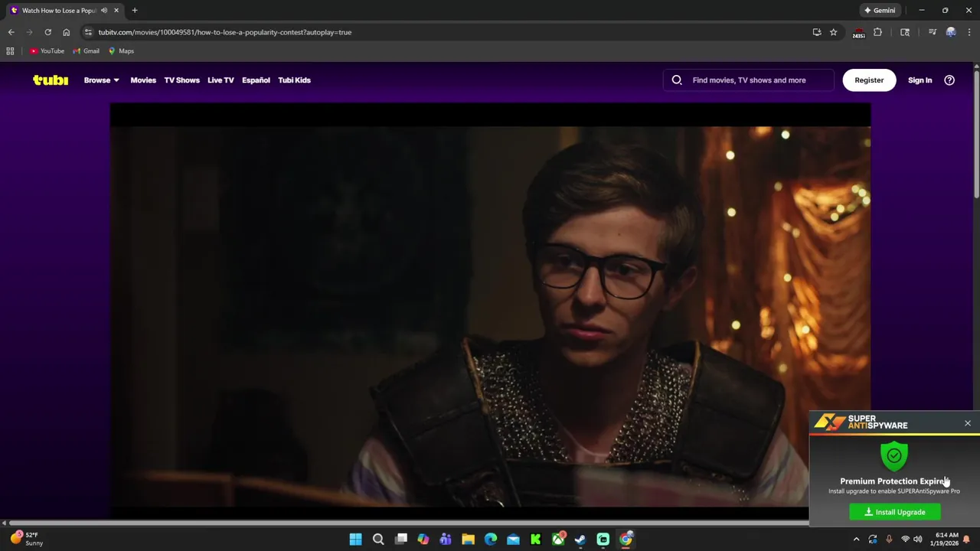Image resolution: width=980 pixels, height=551 pixels.
Task: Open the Chrome profile avatar
Action: click(951, 32)
